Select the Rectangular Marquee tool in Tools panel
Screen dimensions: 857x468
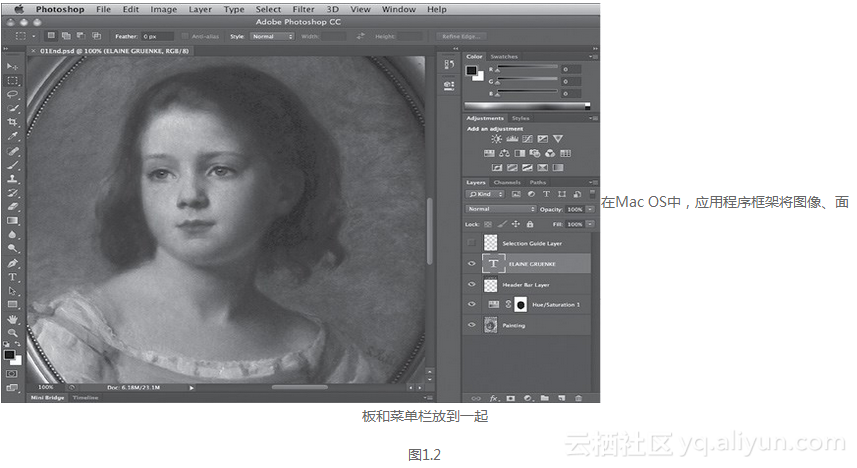[x=12, y=80]
